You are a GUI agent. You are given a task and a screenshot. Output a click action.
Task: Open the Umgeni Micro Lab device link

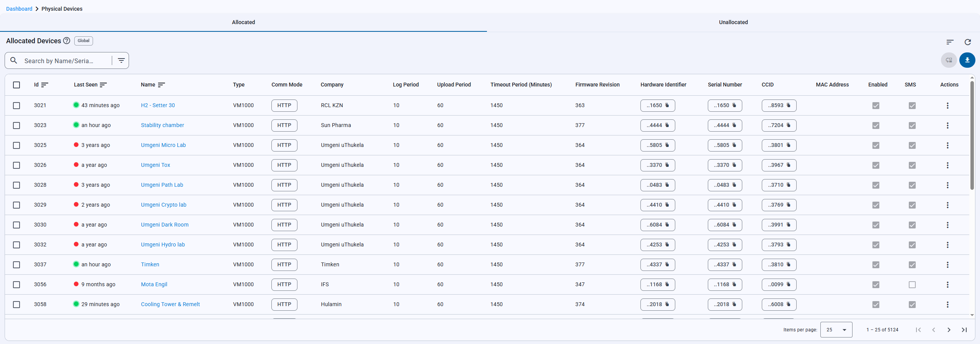coord(163,145)
